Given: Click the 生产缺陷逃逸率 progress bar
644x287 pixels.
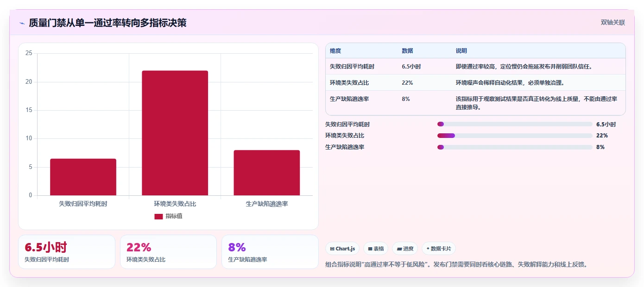Looking at the screenshot, I should click(515, 147).
